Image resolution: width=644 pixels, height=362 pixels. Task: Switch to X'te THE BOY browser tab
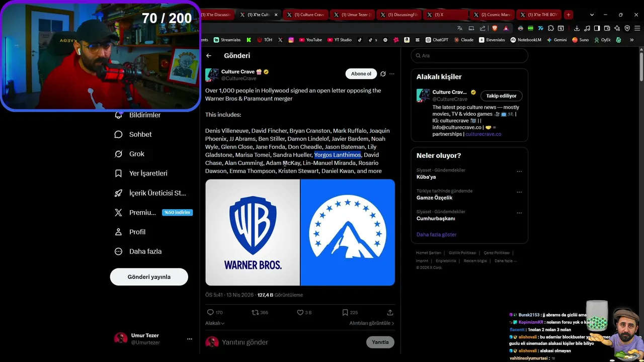pyautogui.click(x=538, y=15)
